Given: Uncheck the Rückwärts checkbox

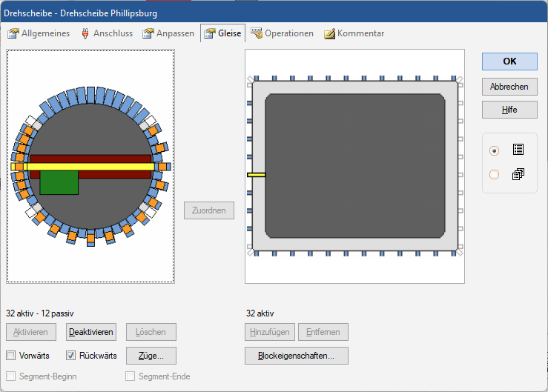Looking at the screenshot, I should pos(71,356).
